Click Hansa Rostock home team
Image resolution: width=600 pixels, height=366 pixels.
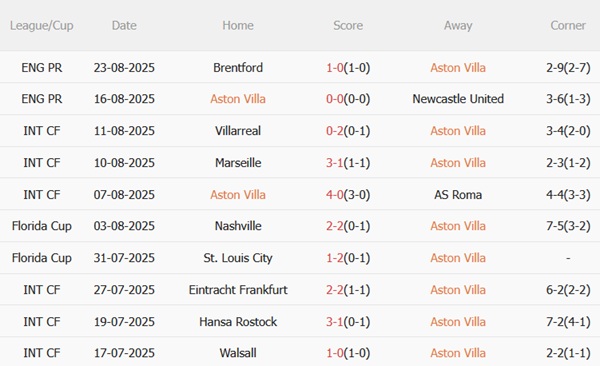click(238, 322)
